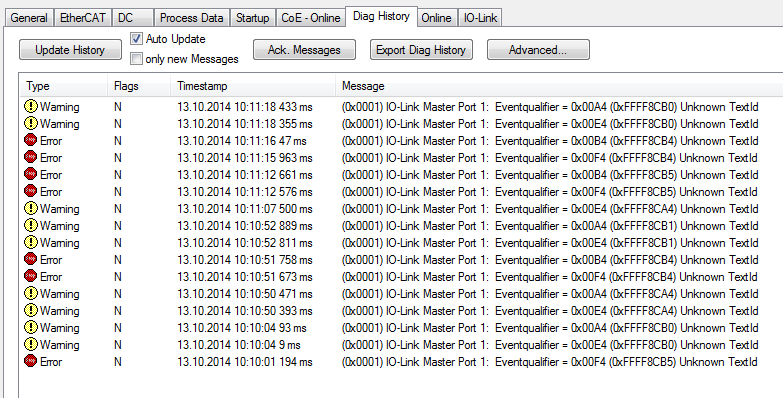Click Ack. Messages button
This screenshot has height=398, width=783.
click(304, 50)
